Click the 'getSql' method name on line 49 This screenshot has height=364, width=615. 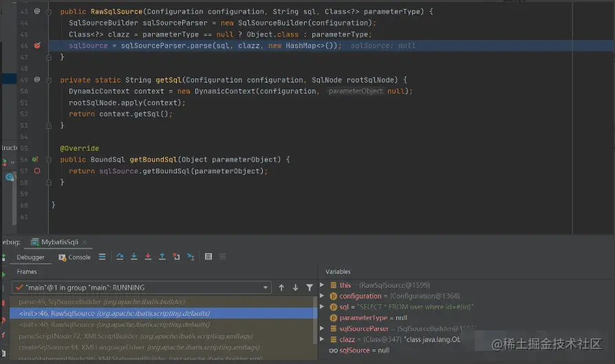click(x=169, y=80)
